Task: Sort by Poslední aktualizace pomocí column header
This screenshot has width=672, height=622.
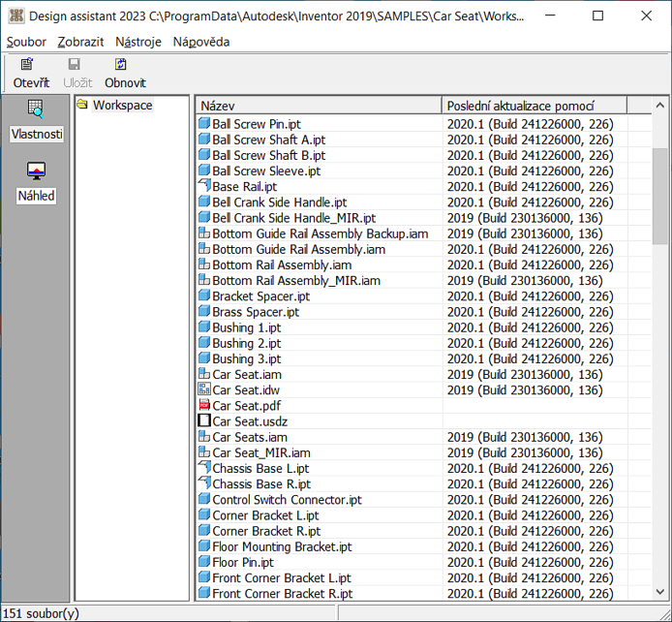Action: coord(535,105)
